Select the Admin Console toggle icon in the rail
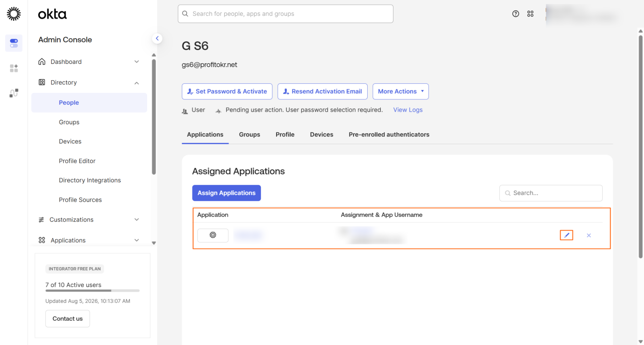The height and width of the screenshot is (345, 644). 14,43
